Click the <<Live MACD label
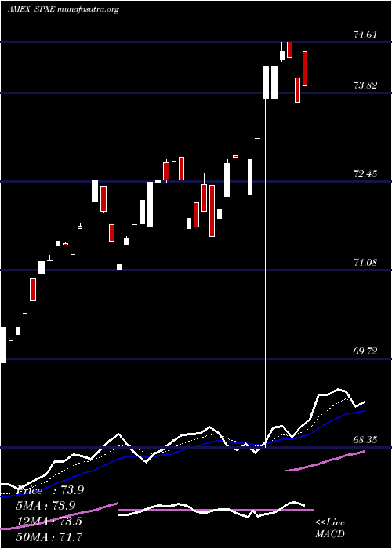The height and width of the screenshot is (549, 392). (x=330, y=528)
